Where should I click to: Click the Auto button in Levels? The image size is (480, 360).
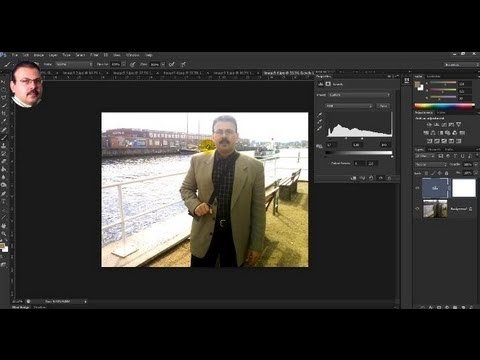383,106
